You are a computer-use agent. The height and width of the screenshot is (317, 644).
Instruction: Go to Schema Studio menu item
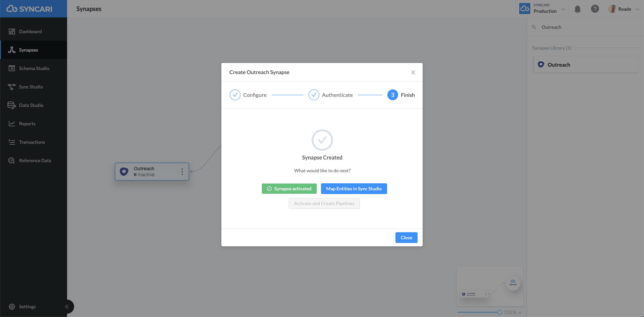coord(34,68)
